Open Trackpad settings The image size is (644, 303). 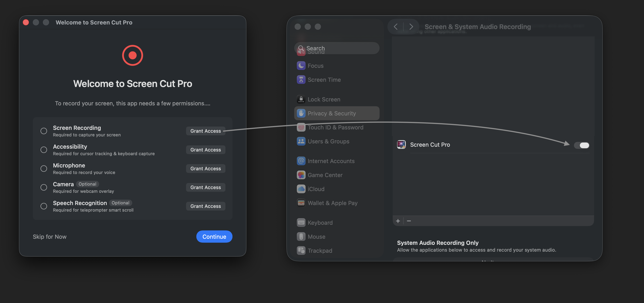(x=337, y=251)
